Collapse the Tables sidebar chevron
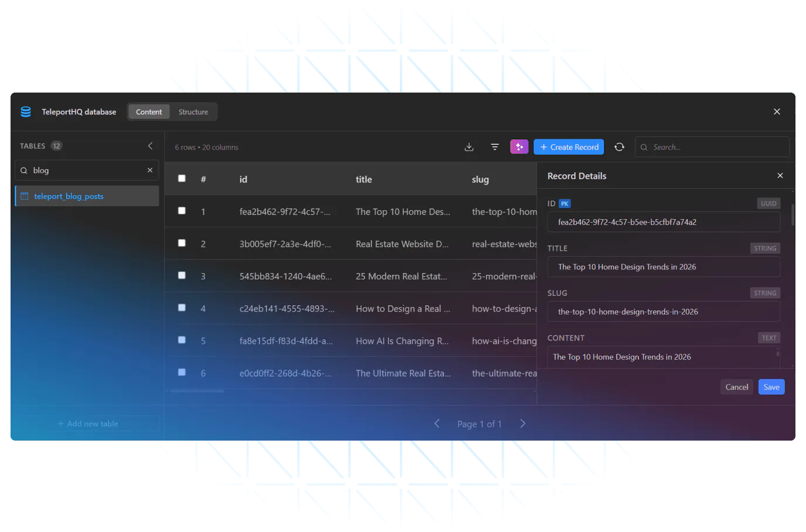Image resolution: width=806 pixels, height=532 pixels. [150, 146]
